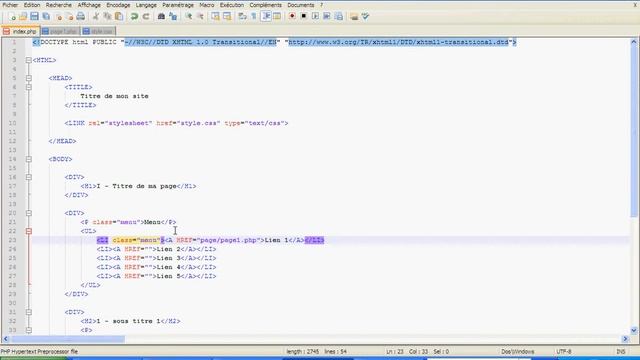Open the ? help menu

coord(321,5)
